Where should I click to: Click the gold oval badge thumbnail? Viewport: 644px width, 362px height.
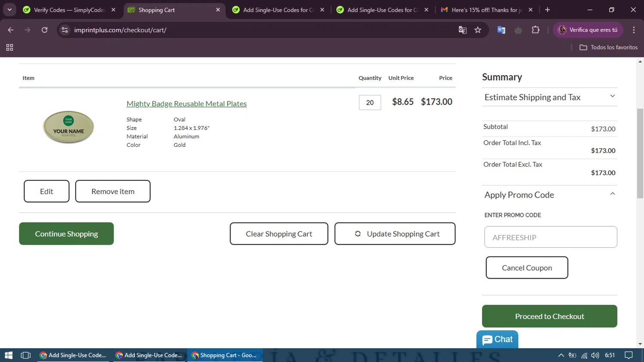(x=68, y=127)
